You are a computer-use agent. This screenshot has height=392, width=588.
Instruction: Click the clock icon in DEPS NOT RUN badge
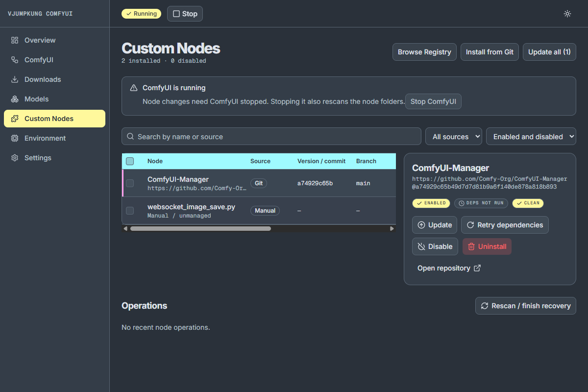coord(461,203)
